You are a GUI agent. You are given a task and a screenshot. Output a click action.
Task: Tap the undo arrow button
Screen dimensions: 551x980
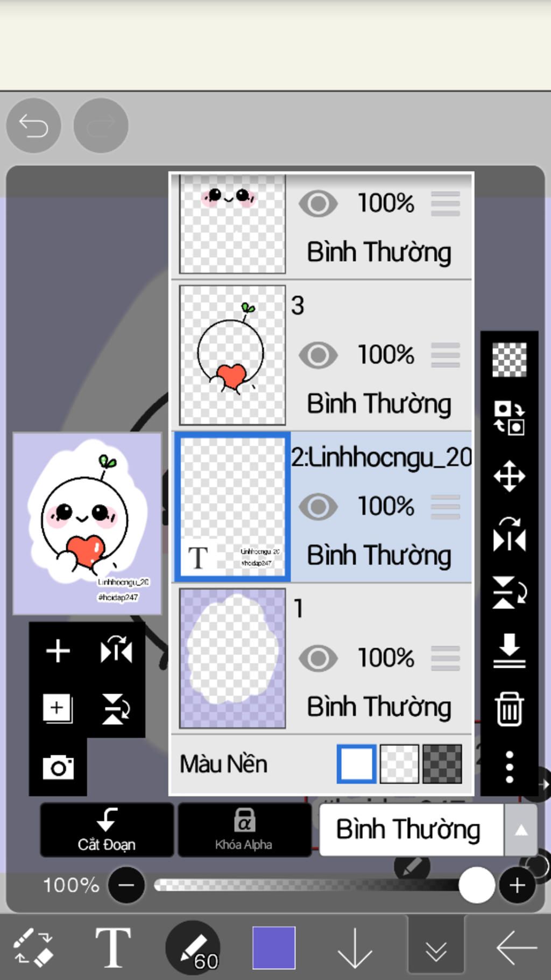pos(33,125)
